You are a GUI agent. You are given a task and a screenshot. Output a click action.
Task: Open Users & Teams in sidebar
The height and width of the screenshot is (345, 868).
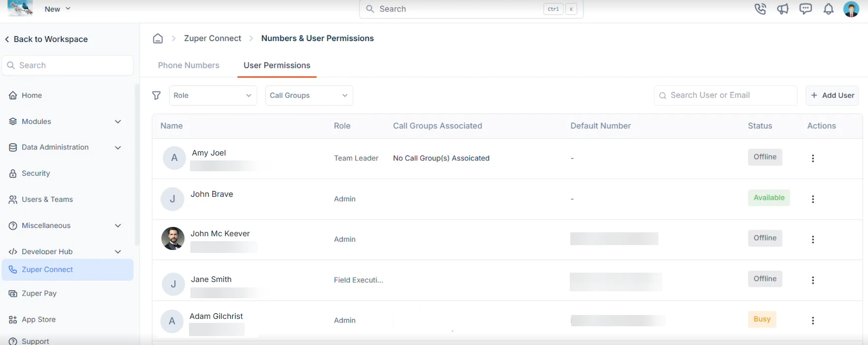click(x=47, y=199)
